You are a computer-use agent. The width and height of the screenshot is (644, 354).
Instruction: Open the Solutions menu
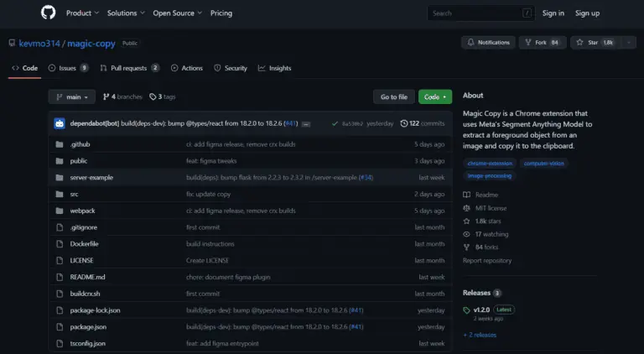(126, 13)
